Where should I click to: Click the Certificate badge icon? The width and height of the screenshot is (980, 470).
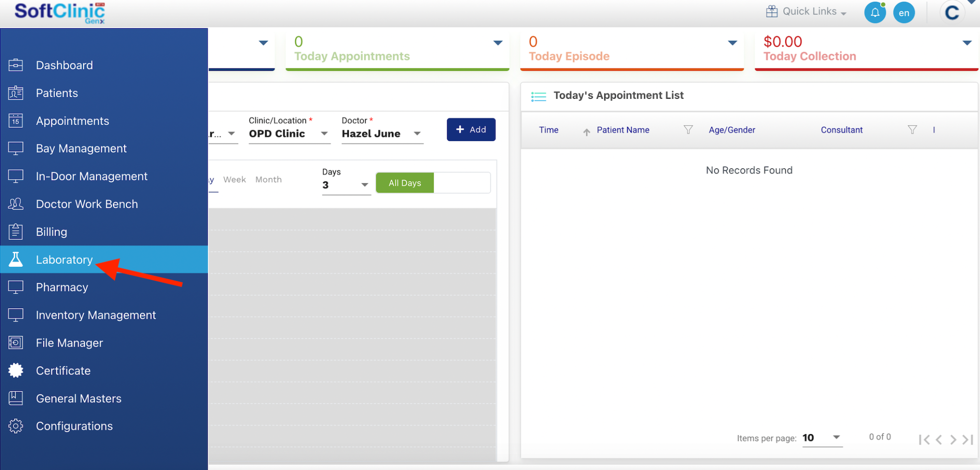[x=16, y=370]
